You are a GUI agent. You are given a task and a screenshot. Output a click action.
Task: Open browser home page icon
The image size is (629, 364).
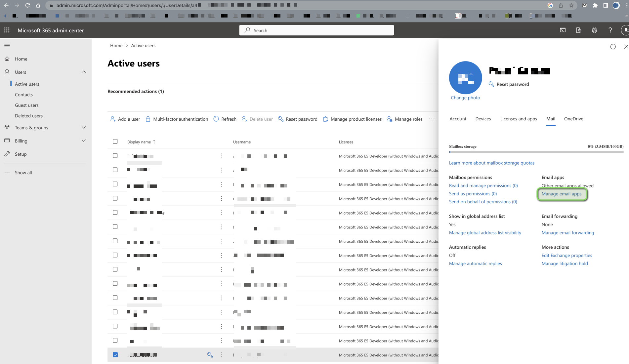point(38,5)
